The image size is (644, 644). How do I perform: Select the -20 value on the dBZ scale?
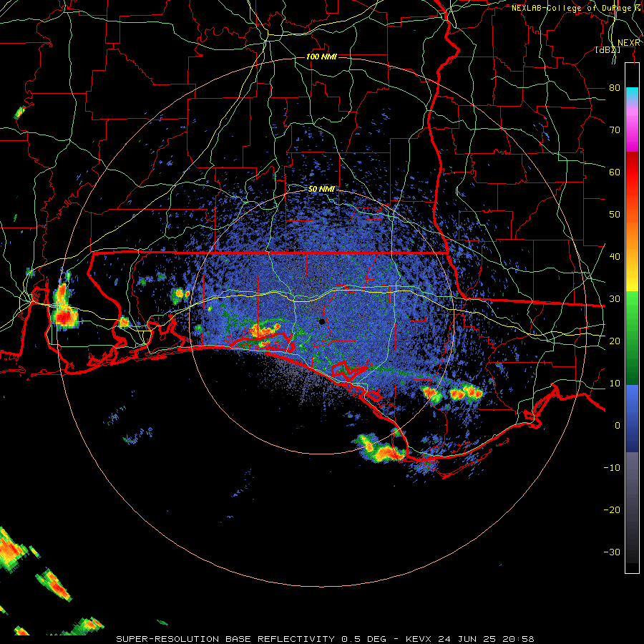click(x=612, y=510)
